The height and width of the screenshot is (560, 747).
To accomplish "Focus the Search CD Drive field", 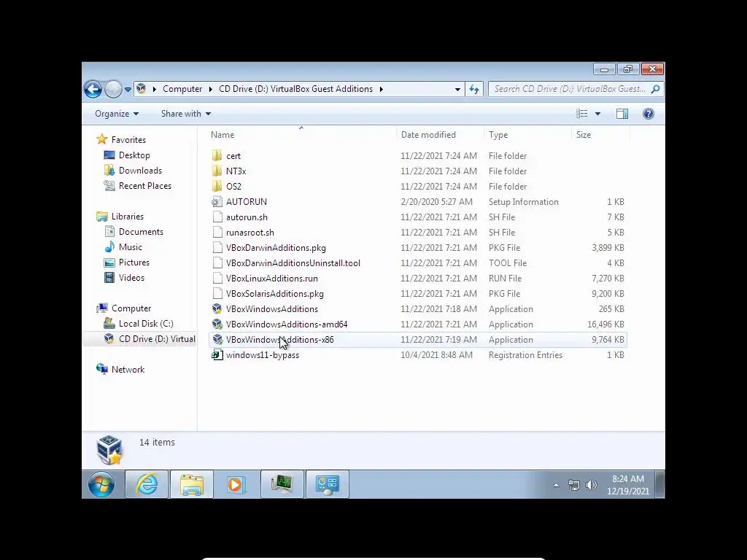I will (570, 89).
